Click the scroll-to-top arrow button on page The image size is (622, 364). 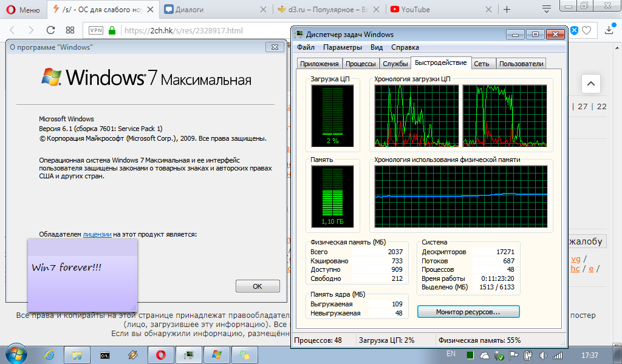point(591,84)
